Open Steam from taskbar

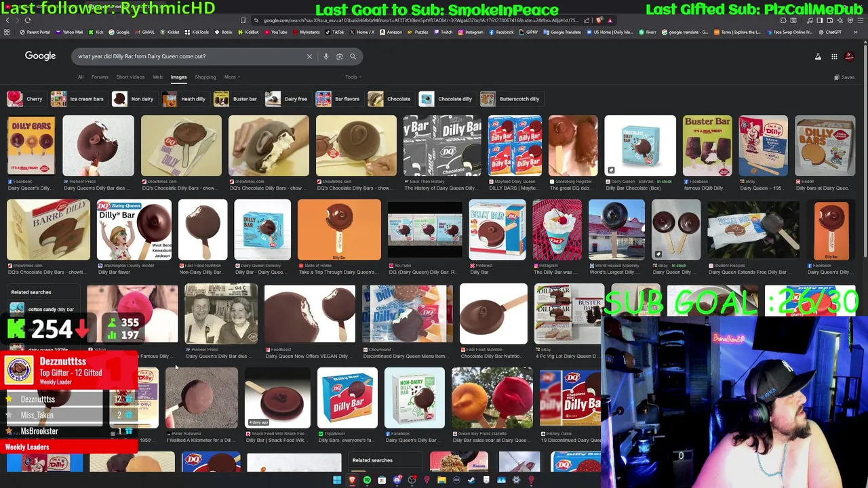(x=471, y=480)
